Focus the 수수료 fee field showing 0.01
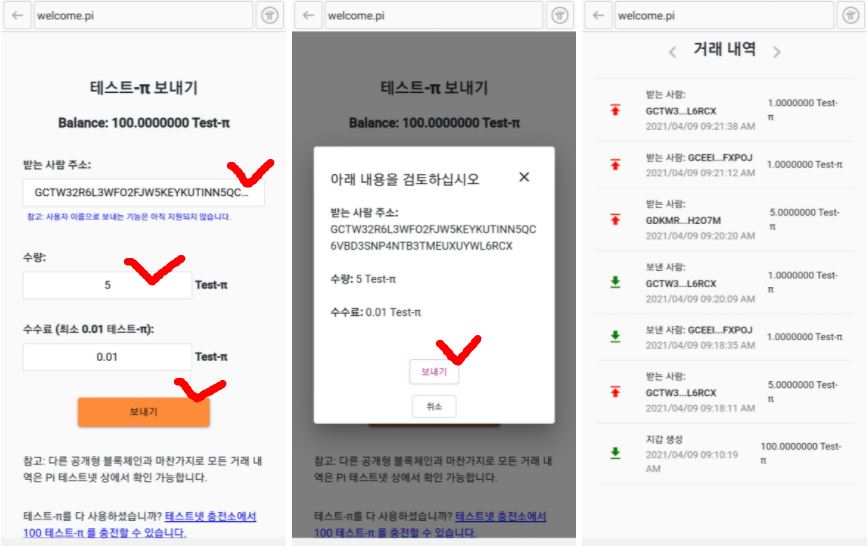Image resolution: width=868 pixels, height=546 pixels. coord(107,357)
